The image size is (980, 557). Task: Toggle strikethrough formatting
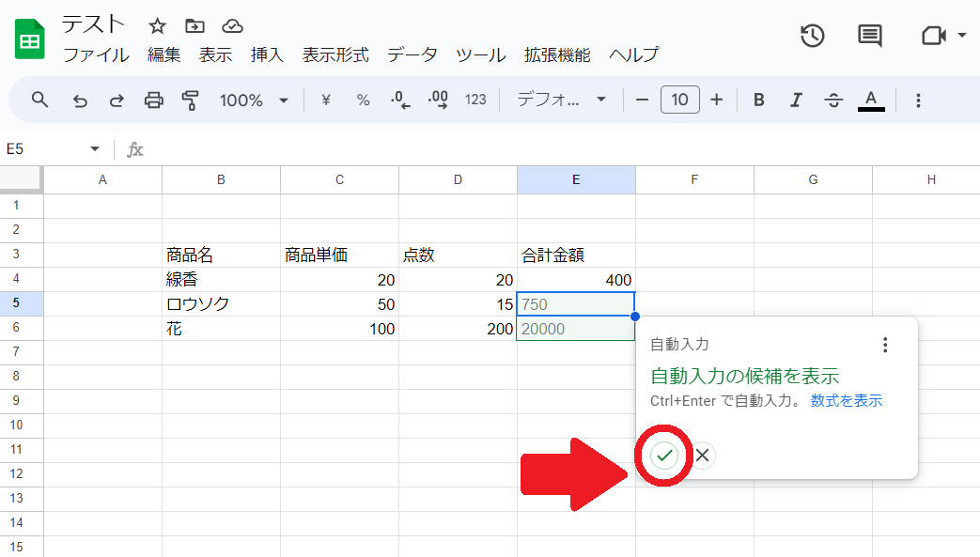tap(833, 100)
